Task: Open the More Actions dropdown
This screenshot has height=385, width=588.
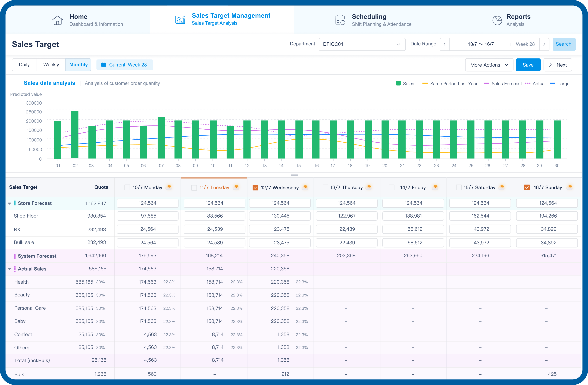Action: (x=489, y=65)
